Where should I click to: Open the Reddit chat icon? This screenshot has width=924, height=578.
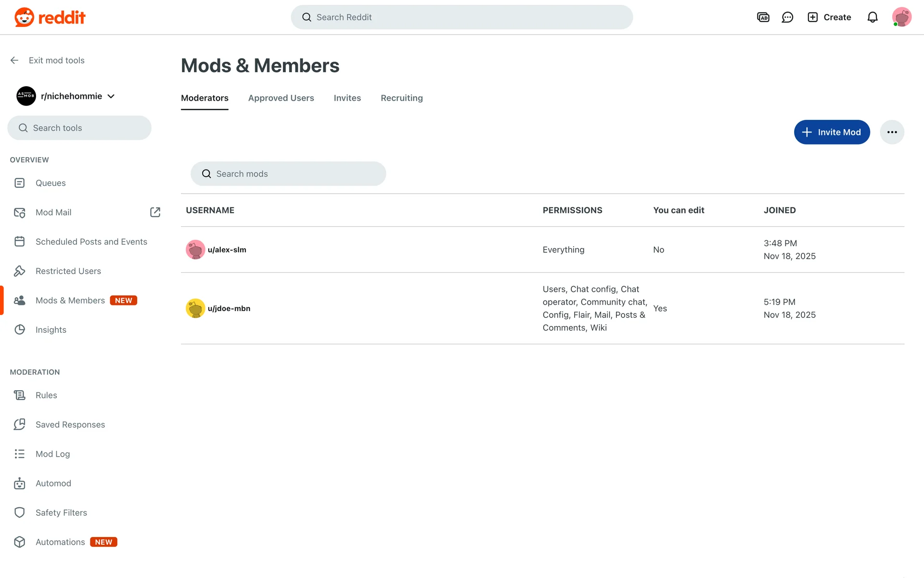tap(787, 17)
